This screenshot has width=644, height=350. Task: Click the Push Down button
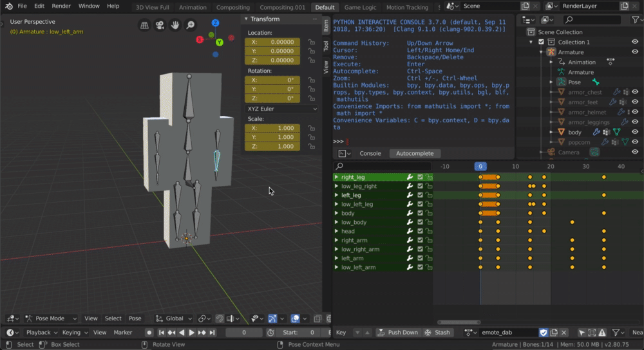tap(397, 333)
